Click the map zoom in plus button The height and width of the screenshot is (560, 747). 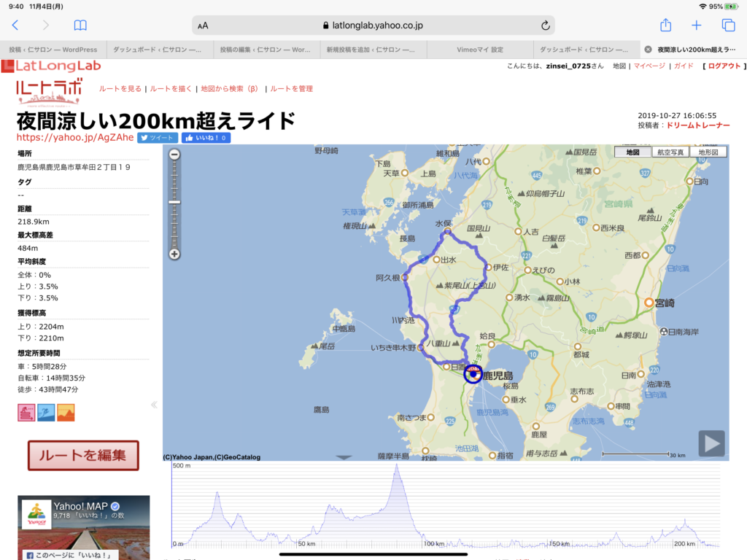click(x=174, y=254)
